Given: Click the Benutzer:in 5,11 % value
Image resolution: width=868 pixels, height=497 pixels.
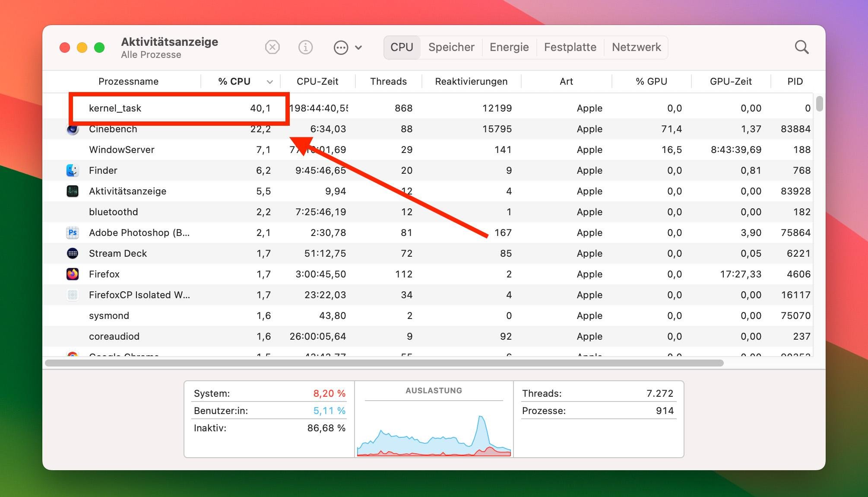Looking at the screenshot, I should pos(329,411).
